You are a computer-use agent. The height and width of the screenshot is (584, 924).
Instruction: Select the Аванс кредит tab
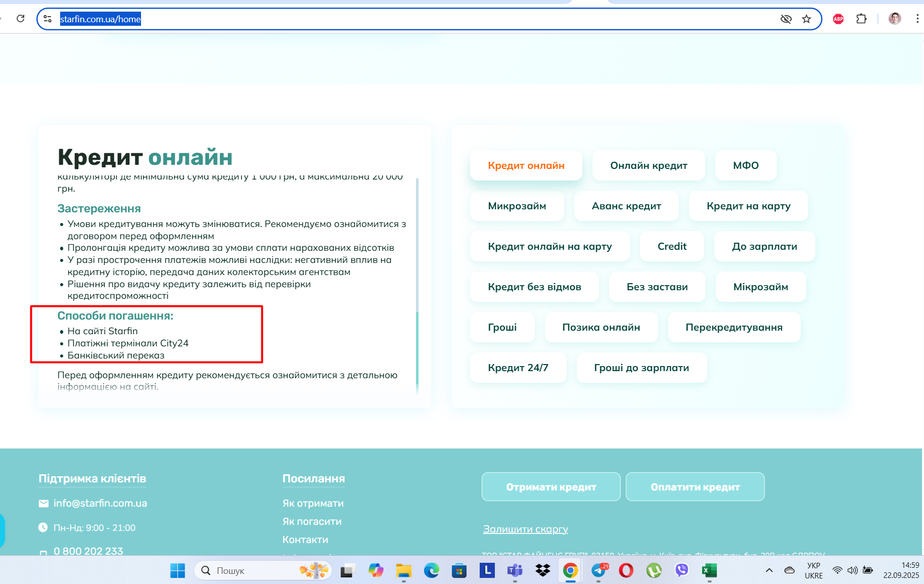coord(626,206)
